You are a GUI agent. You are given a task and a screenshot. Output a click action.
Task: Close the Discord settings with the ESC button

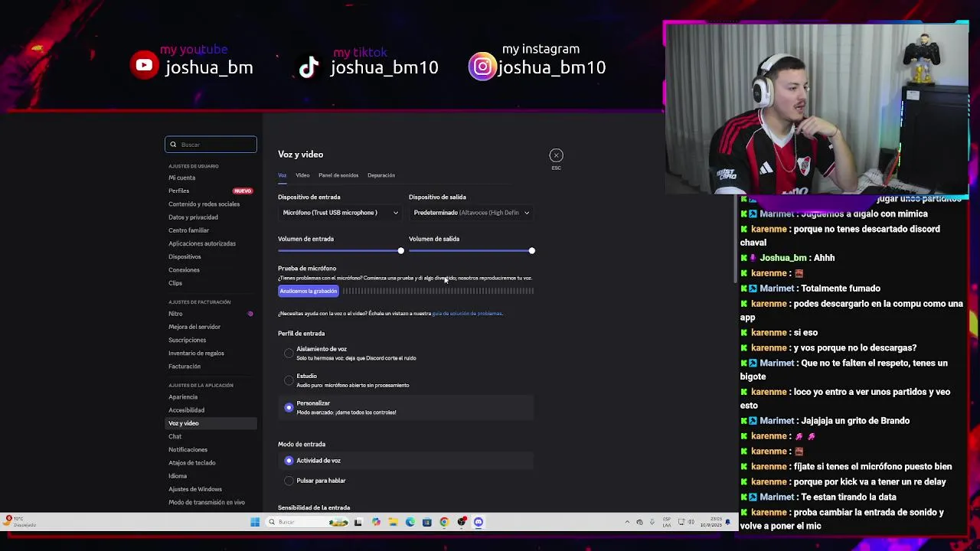coord(556,155)
